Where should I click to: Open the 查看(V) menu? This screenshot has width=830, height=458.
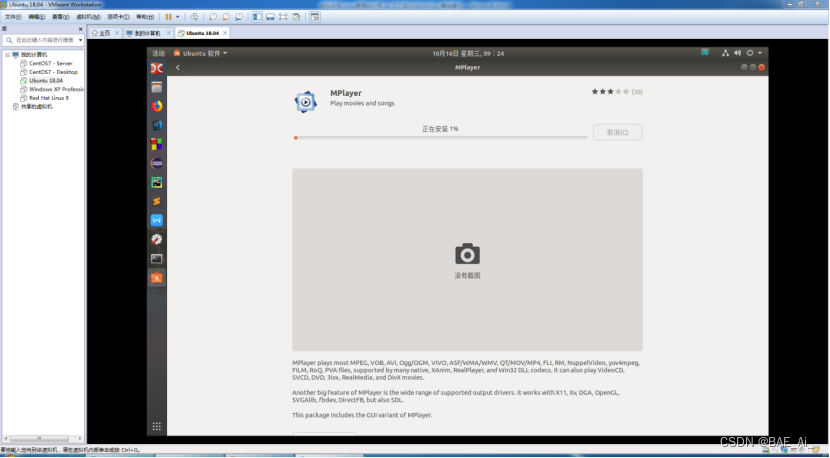click(60, 17)
